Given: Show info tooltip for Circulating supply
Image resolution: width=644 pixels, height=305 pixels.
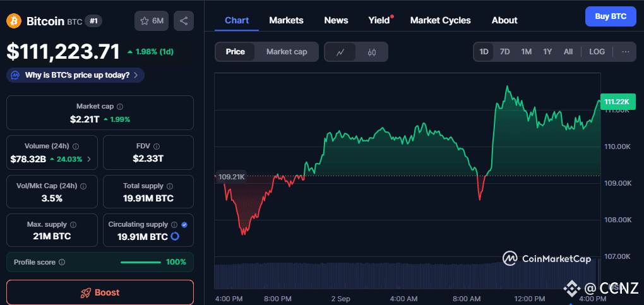Looking at the screenshot, I should [174, 224].
